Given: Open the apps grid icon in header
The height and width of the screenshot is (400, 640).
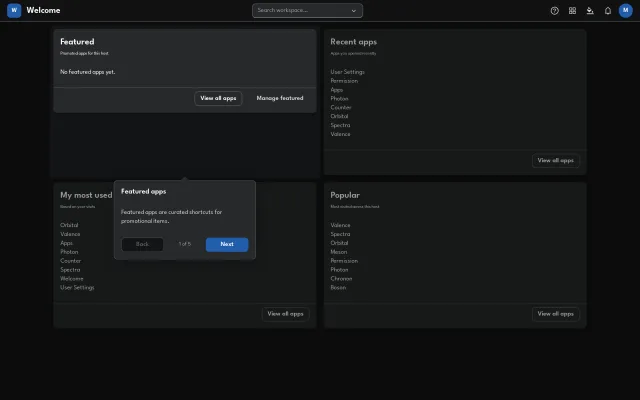Looking at the screenshot, I should pos(572,11).
